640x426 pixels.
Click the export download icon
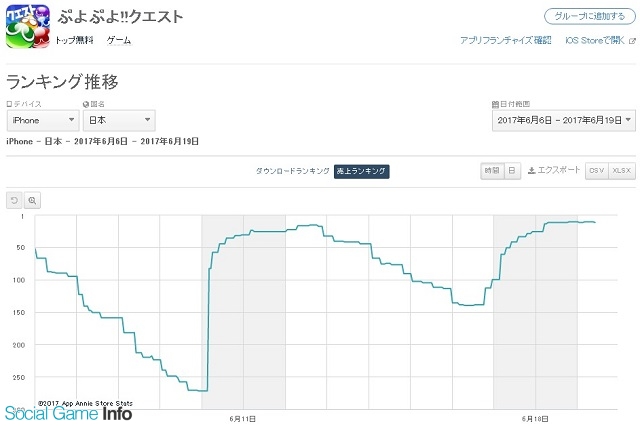point(531,171)
